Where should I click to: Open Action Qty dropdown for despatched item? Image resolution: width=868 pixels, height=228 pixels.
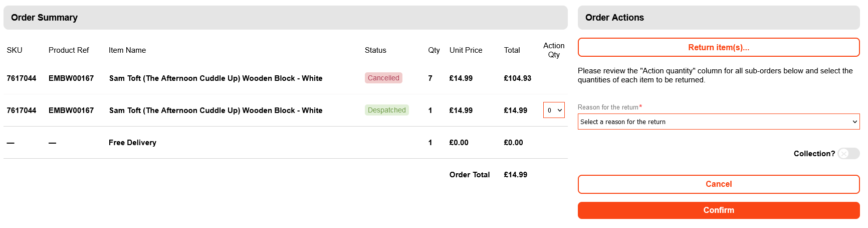(x=554, y=110)
